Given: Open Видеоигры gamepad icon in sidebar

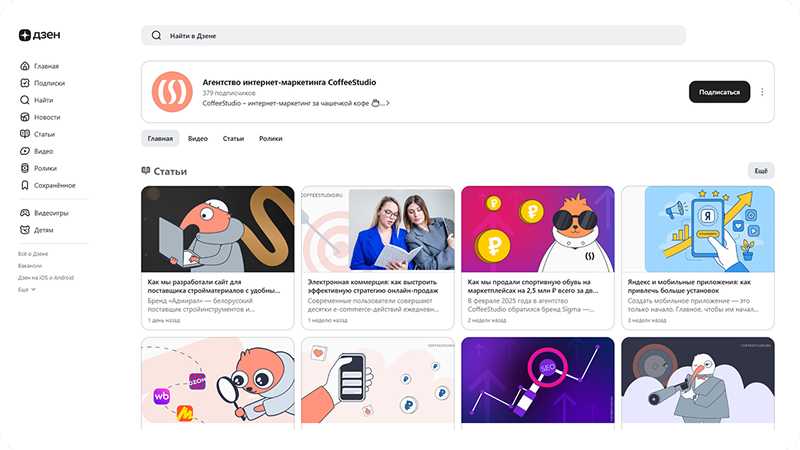Looking at the screenshot, I should click(x=25, y=213).
